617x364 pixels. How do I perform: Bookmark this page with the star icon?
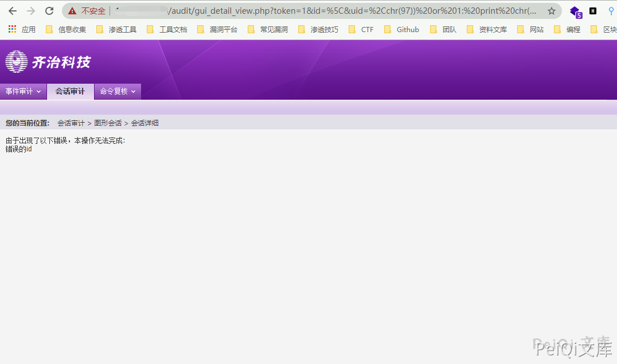point(551,11)
